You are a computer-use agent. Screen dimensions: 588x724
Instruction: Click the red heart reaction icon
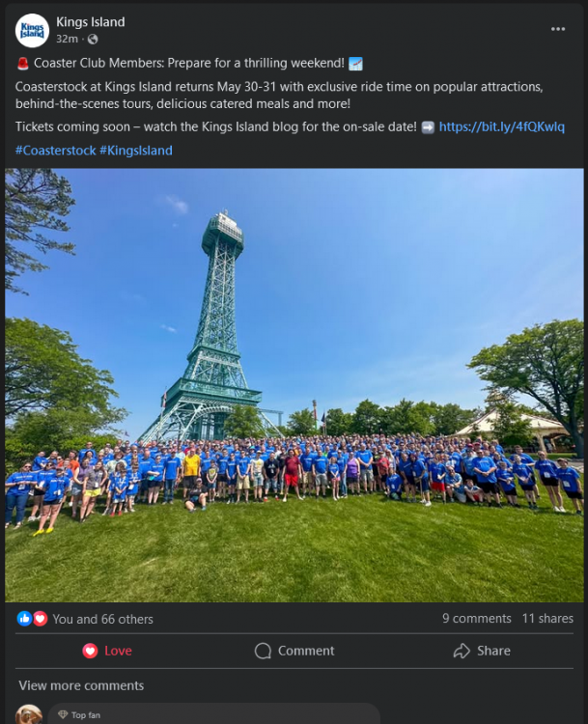coord(41,618)
